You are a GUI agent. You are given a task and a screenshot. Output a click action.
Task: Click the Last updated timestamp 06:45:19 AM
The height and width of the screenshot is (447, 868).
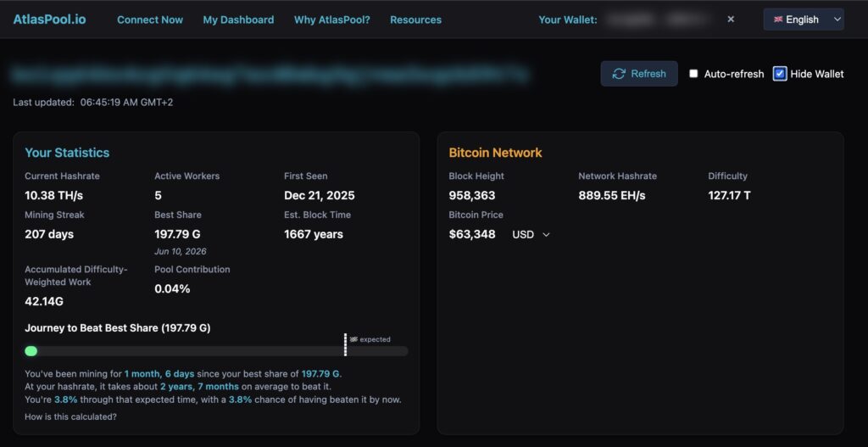coord(126,103)
